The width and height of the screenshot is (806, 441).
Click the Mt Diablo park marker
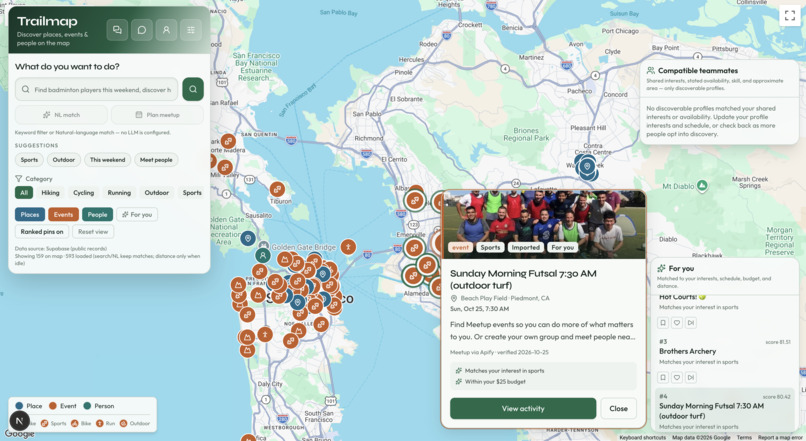point(702,185)
